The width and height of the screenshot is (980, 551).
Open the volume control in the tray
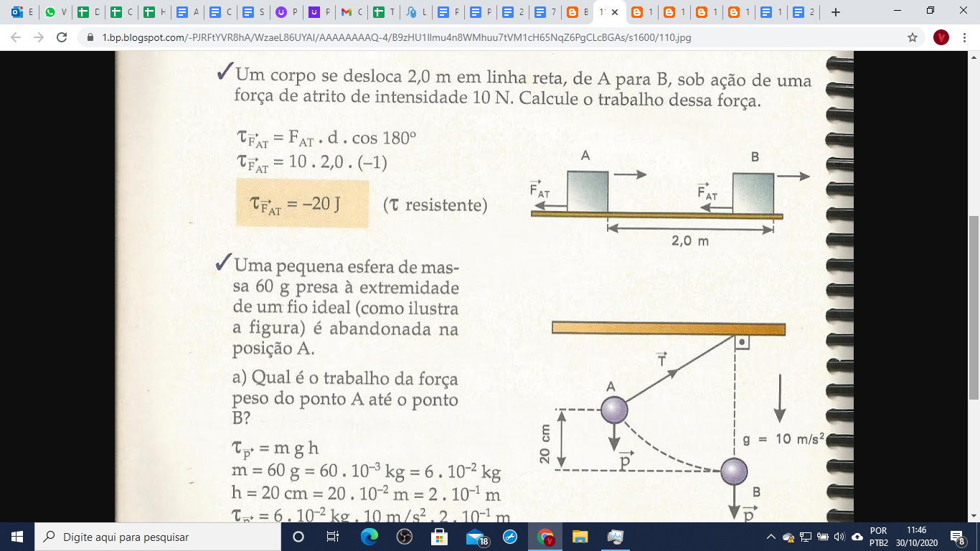[x=839, y=537]
